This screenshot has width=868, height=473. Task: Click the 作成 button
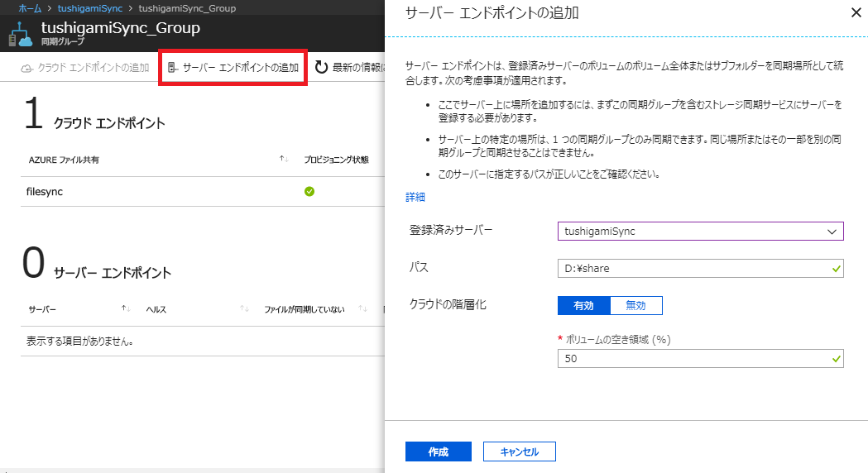(x=439, y=451)
